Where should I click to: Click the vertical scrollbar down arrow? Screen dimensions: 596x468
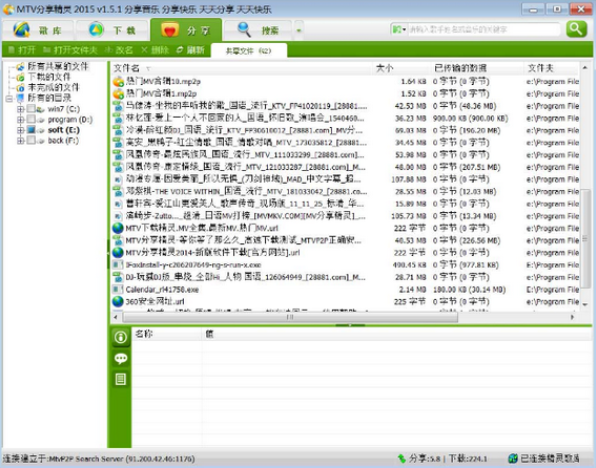tap(585, 305)
